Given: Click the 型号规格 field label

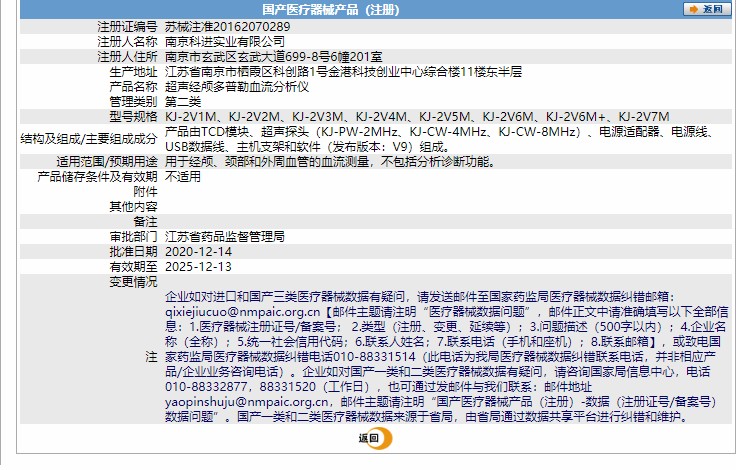Looking at the screenshot, I should point(133,117).
